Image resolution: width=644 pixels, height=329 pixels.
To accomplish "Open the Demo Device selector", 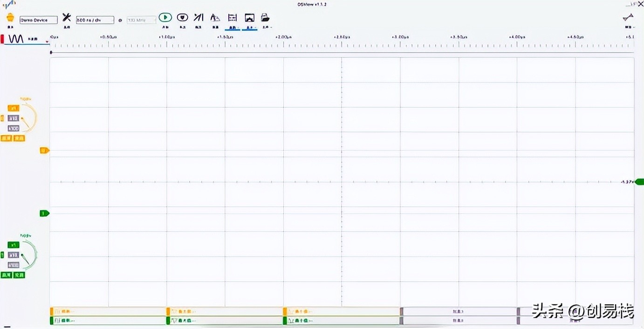I will click(x=38, y=20).
